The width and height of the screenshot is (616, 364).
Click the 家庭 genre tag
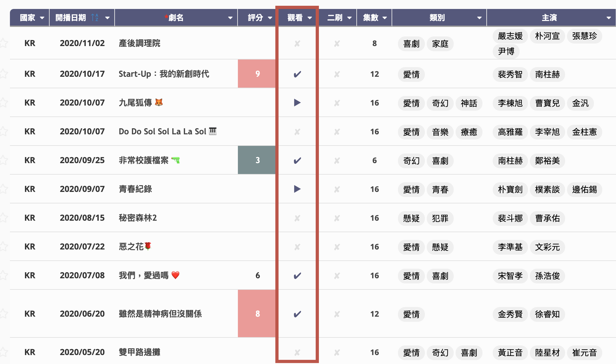[440, 44]
